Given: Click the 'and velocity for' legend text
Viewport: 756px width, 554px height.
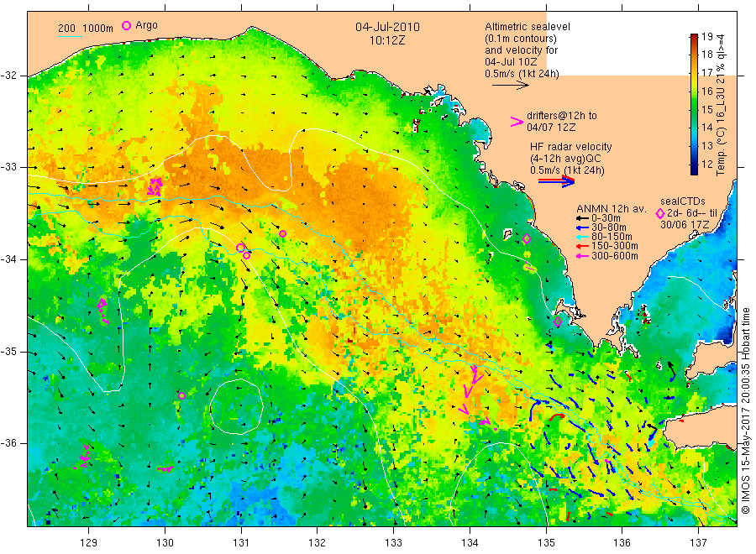Looking at the screenshot, I should [x=521, y=50].
